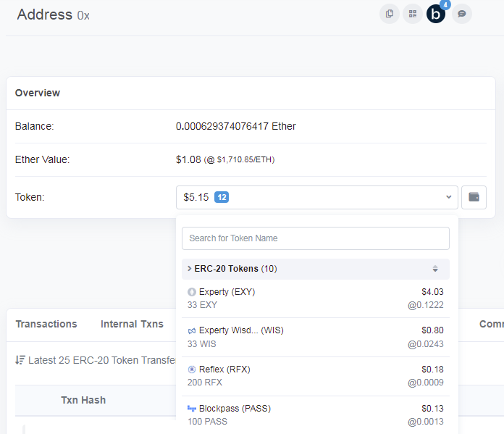Click the $0.80 WIS value
The width and height of the screenshot is (504, 434).
[x=432, y=330]
